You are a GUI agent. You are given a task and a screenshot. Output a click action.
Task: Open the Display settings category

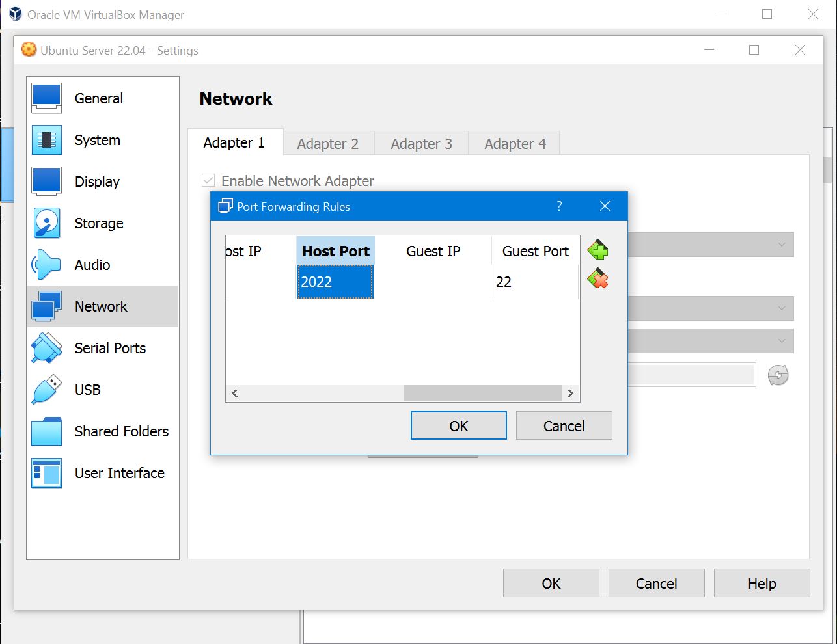point(103,181)
